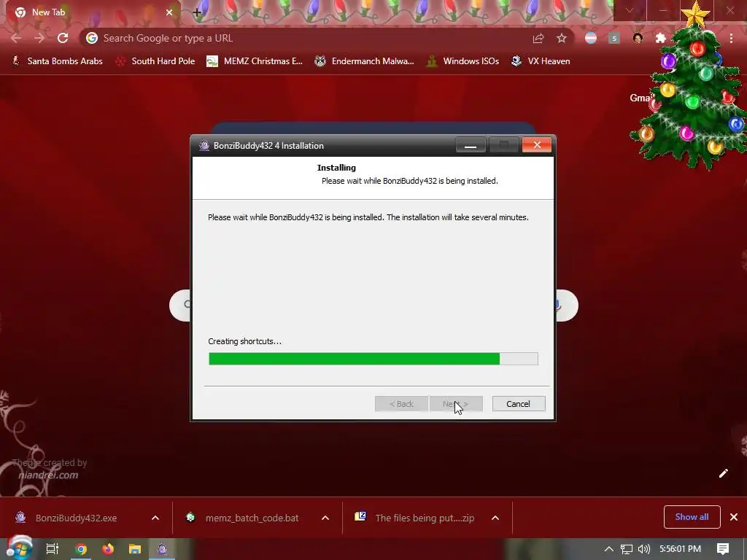Click Show all downloads
Screen dimensions: 747x560
point(692,517)
